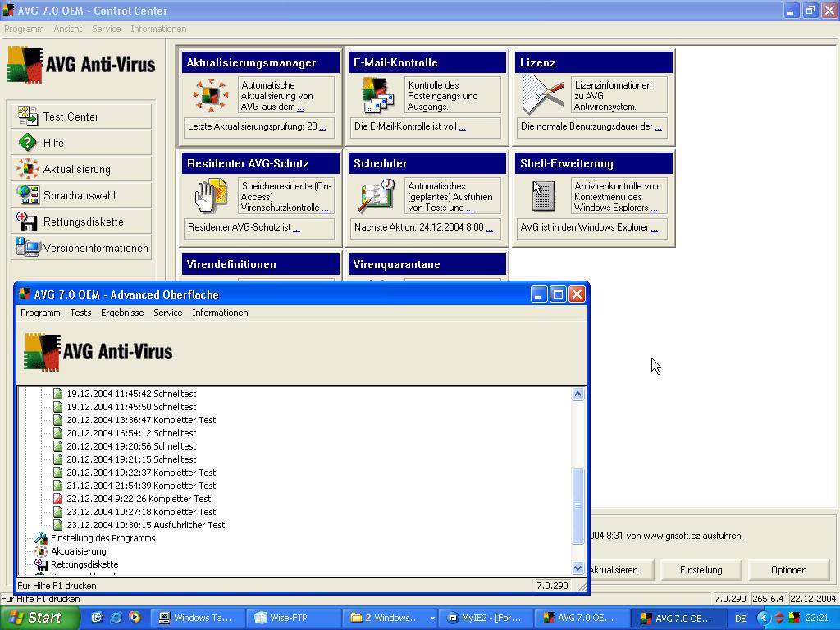Image resolution: width=840 pixels, height=630 pixels.
Task: Click the red result icon for 22.12.2004 9:22:26
Action: [x=58, y=499]
